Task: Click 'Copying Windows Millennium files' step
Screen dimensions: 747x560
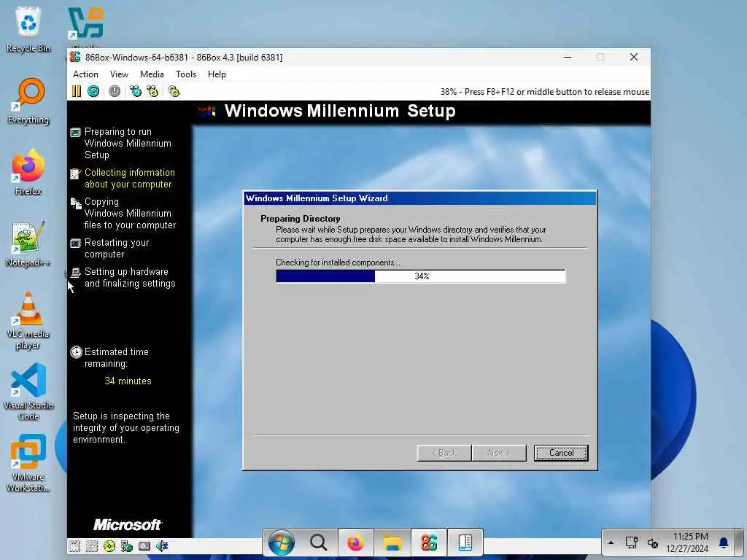Action: pos(130,214)
